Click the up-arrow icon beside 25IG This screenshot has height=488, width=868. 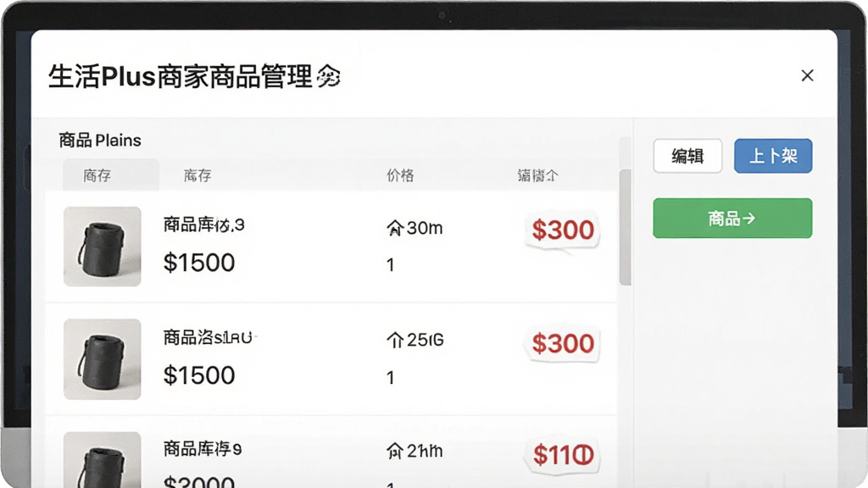click(x=395, y=340)
